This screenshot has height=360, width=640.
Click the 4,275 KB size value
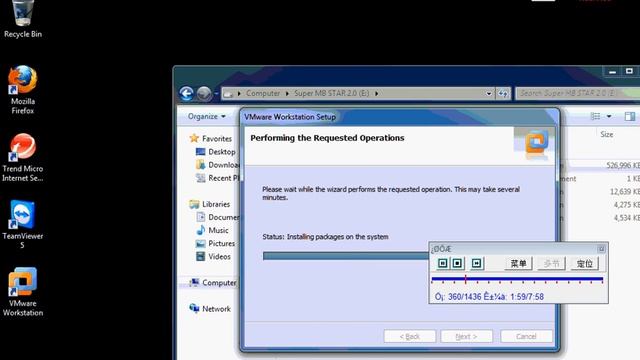point(627,204)
